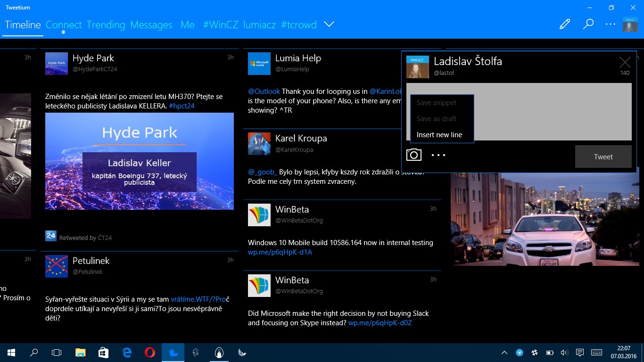Open search using the magnifier in Tweetium header
644x362 pixels.
tap(588, 25)
